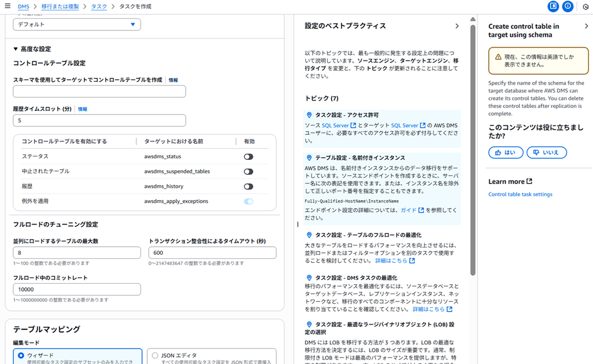Select the JSON エディタ radio button
The width and height of the screenshot is (593, 364).
point(155,355)
